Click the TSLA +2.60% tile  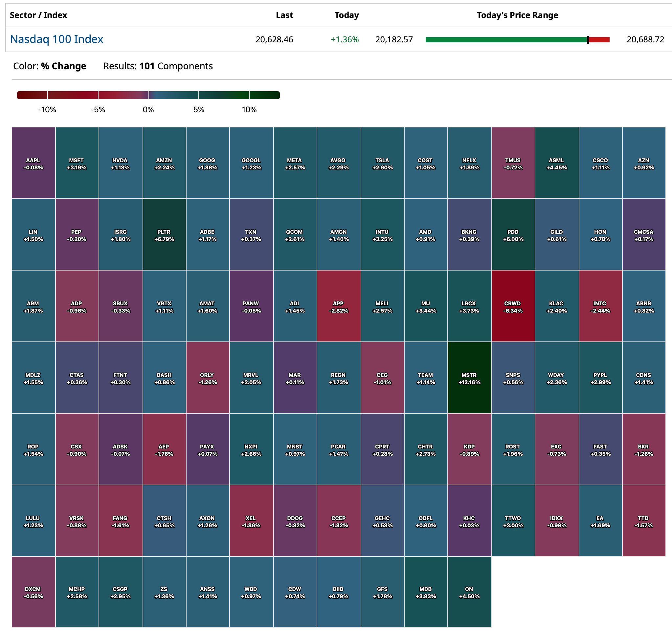coord(382,163)
